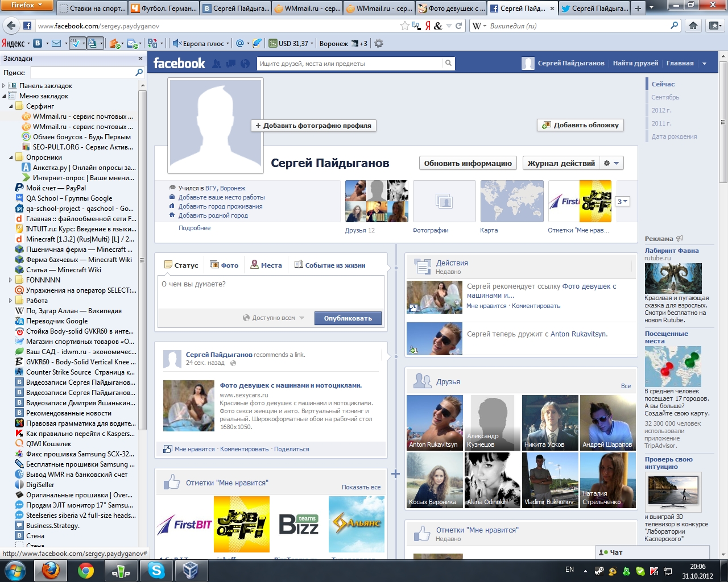
Task: Switch to the Twitter Сергей Пайдыга... tab
Action: (x=594, y=9)
